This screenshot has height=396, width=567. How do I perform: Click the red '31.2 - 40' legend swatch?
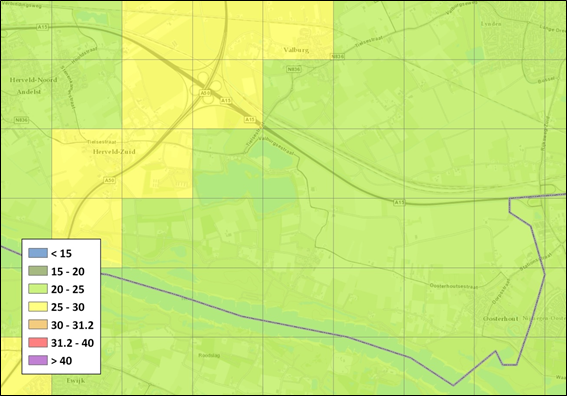38,342
